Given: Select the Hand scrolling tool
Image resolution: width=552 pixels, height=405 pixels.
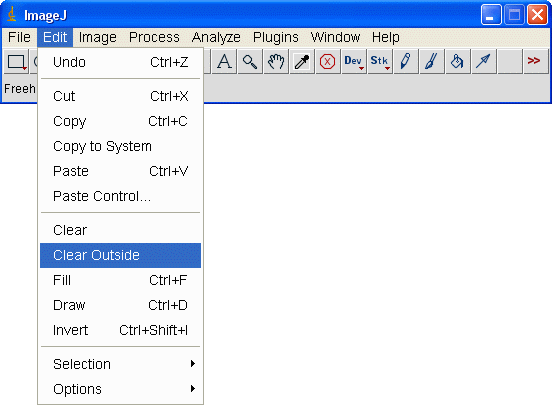Looking at the screenshot, I should pyautogui.click(x=276, y=62).
